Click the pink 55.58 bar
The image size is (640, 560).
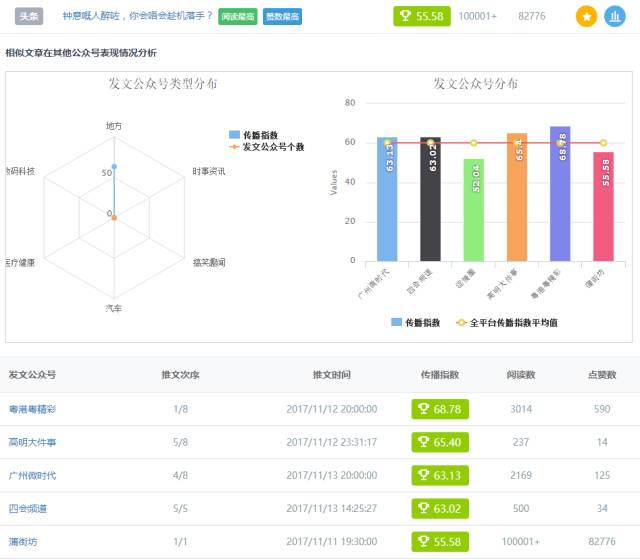click(603, 207)
